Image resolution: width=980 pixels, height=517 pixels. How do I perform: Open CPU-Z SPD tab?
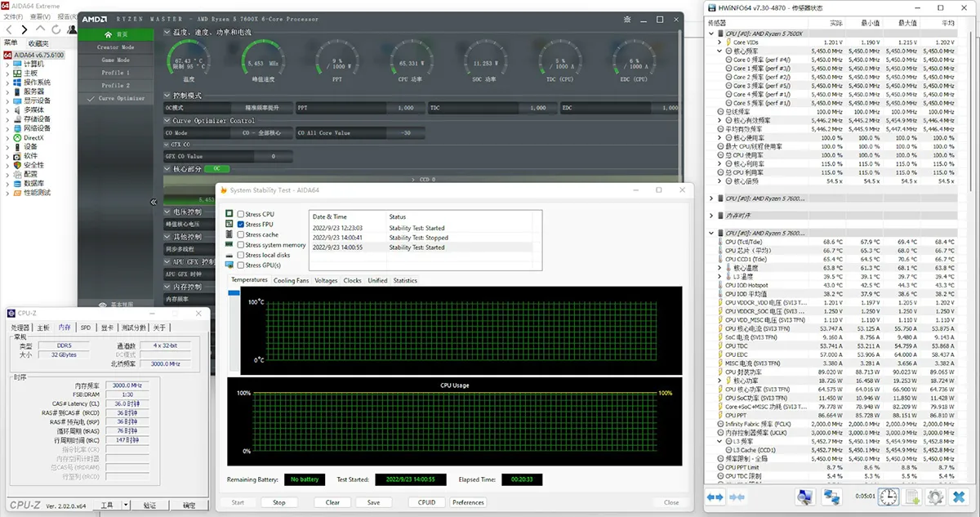(85, 328)
